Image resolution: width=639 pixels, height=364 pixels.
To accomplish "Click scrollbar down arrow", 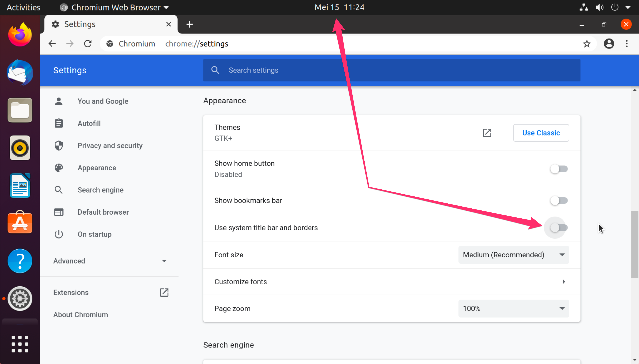I will click(x=635, y=360).
